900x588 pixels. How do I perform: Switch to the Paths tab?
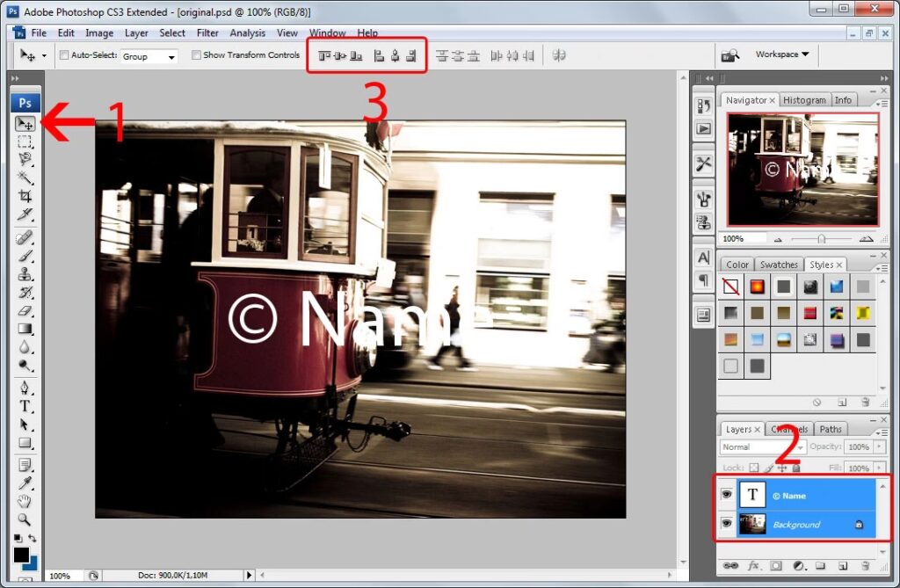tap(831, 429)
